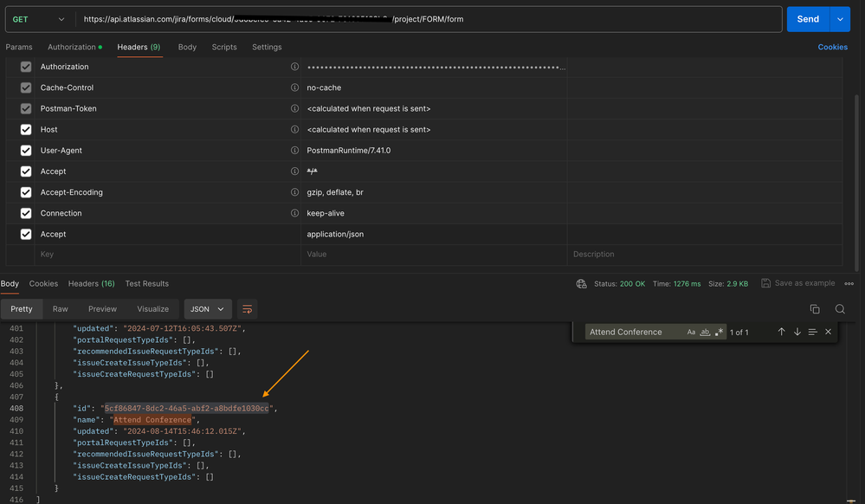
Task: Jump to previous search result with up arrow
Action: click(782, 331)
